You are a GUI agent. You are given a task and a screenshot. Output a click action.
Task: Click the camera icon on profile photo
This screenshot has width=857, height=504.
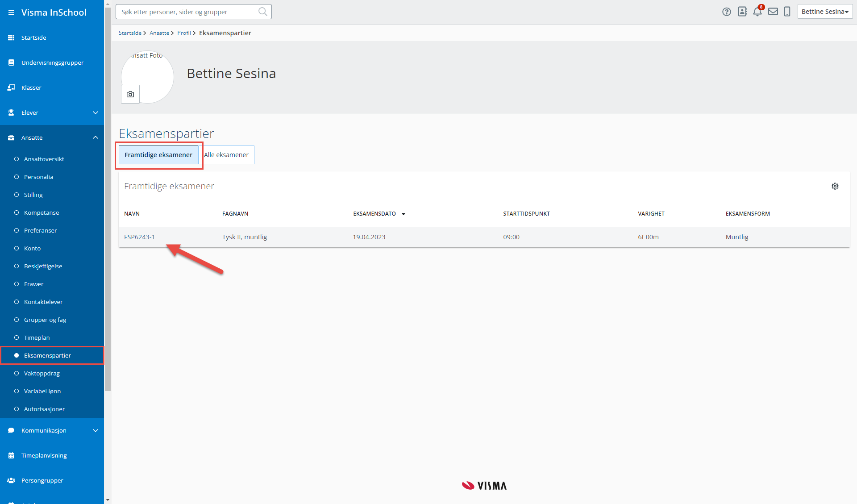(130, 94)
